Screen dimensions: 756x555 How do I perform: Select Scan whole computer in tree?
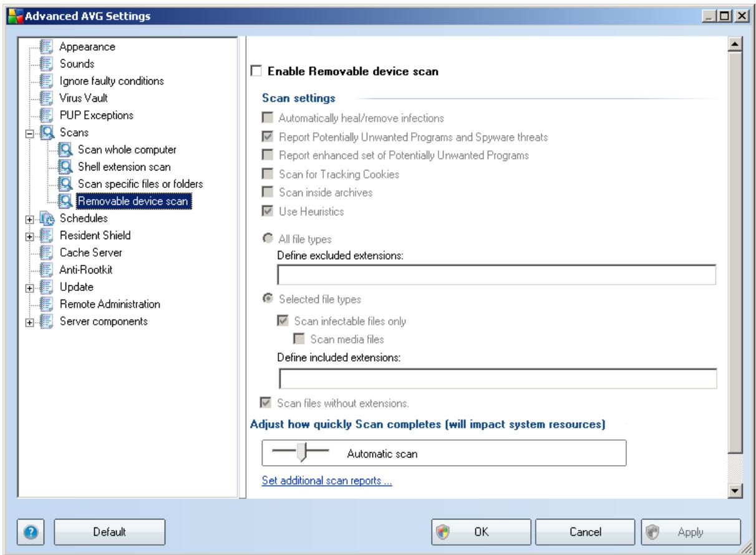(x=127, y=150)
